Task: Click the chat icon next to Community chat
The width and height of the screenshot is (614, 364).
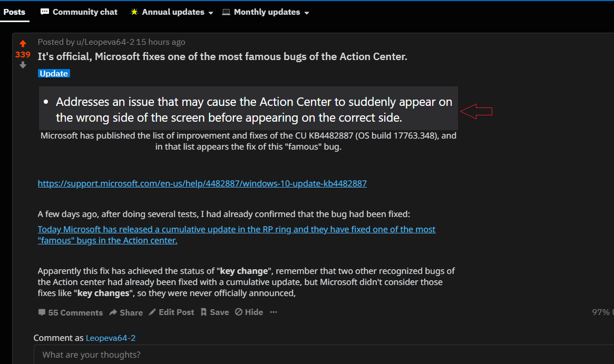Action: (x=44, y=11)
